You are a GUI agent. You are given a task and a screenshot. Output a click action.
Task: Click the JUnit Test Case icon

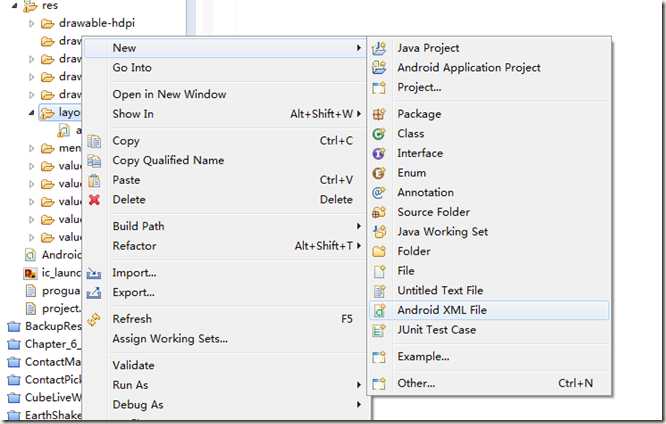[379, 330]
